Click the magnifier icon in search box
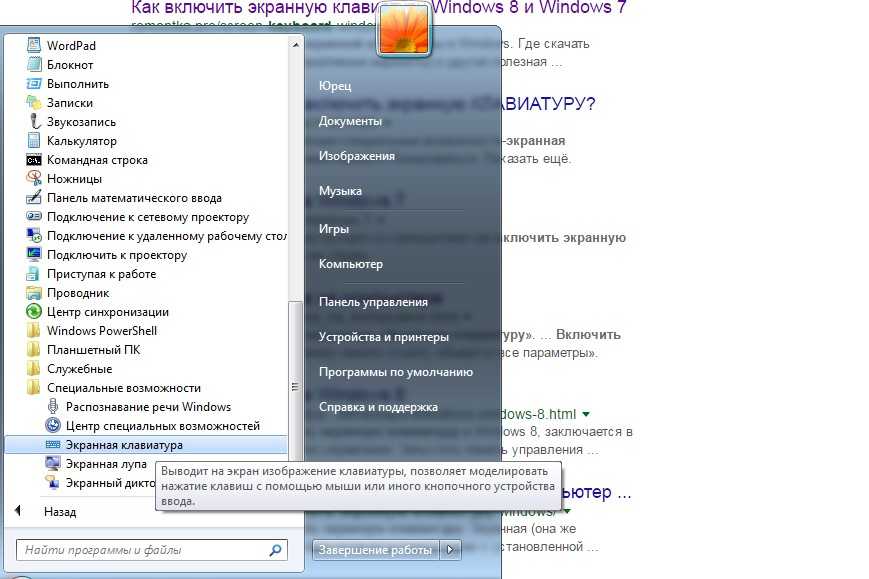Image resolution: width=869 pixels, height=579 pixels. [275, 550]
